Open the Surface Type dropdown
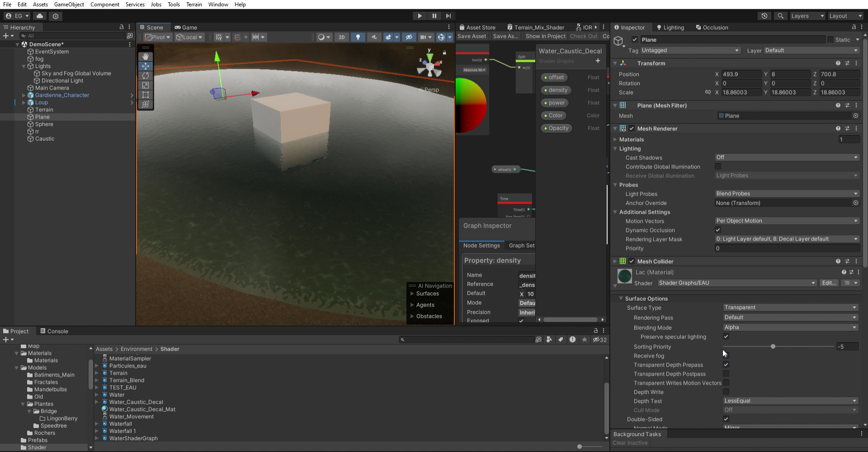 (x=790, y=307)
